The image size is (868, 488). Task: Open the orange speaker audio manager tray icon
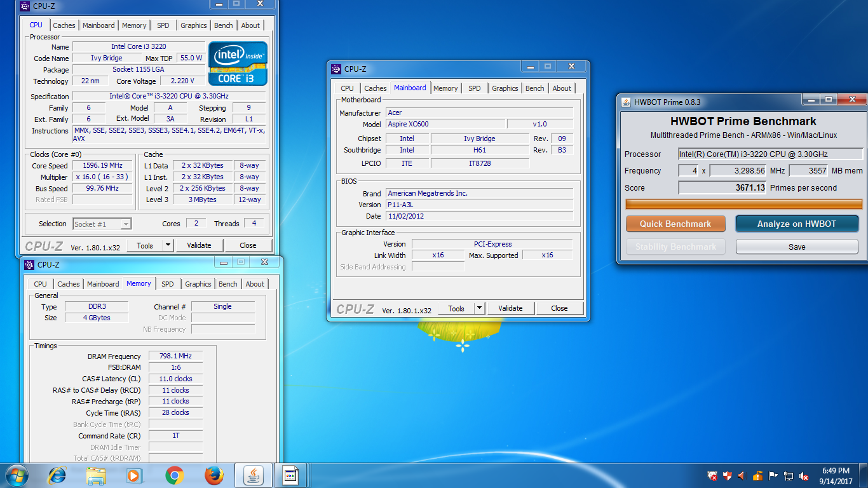[742, 475]
